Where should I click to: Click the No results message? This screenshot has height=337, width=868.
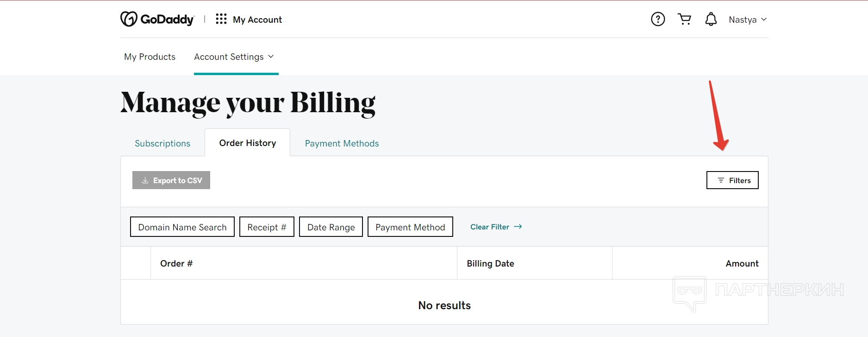(444, 305)
